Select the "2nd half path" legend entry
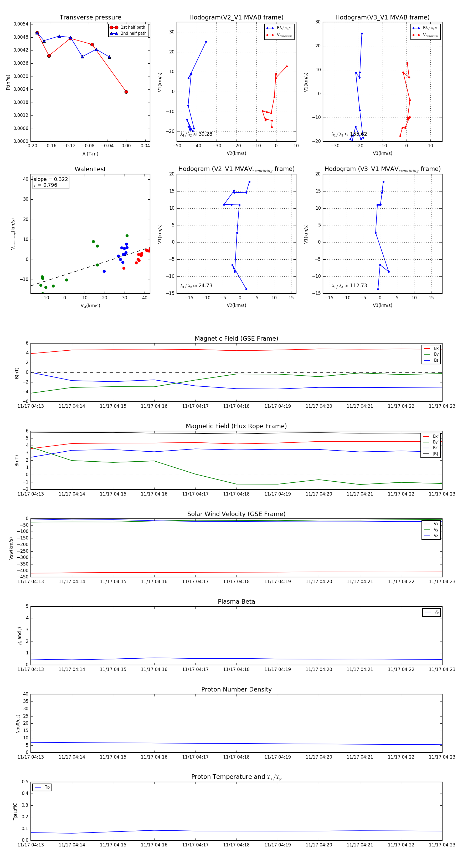The width and height of the screenshot is (473, 868). pos(128,33)
